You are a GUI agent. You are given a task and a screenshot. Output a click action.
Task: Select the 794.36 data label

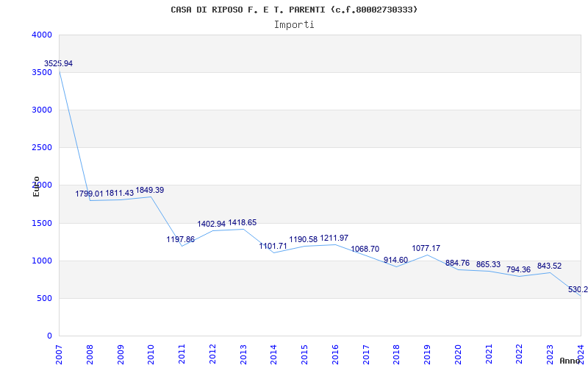click(x=519, y=269)
